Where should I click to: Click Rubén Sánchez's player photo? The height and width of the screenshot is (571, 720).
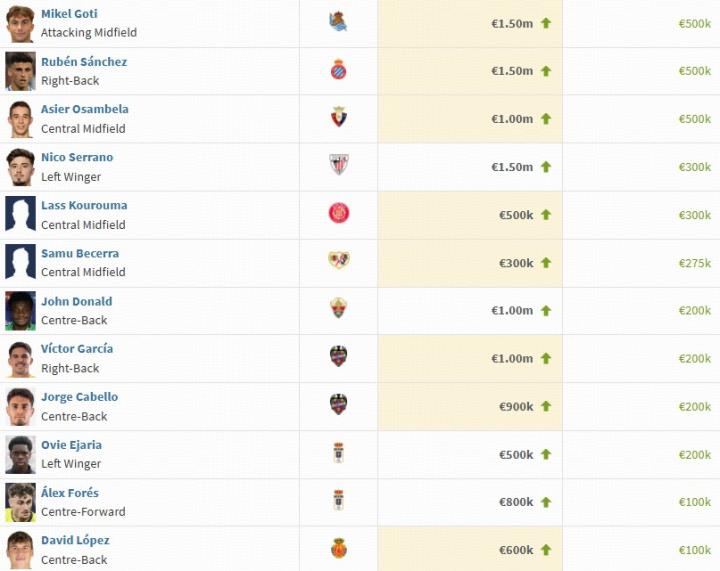[x=20, y=71]
